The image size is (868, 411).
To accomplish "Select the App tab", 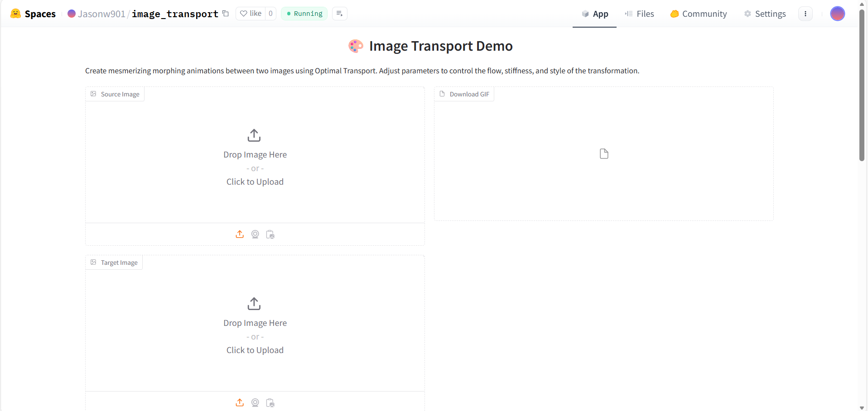I will pos(594,14).
